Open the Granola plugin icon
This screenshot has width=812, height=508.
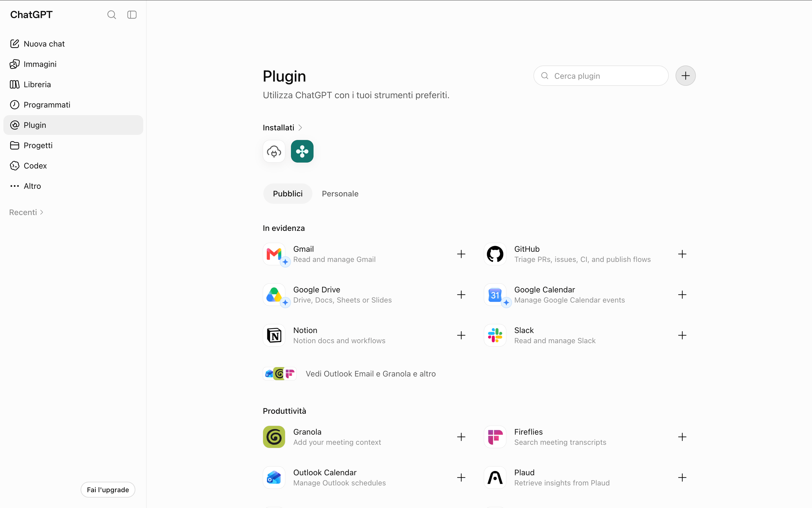click(x=274, y=437)
